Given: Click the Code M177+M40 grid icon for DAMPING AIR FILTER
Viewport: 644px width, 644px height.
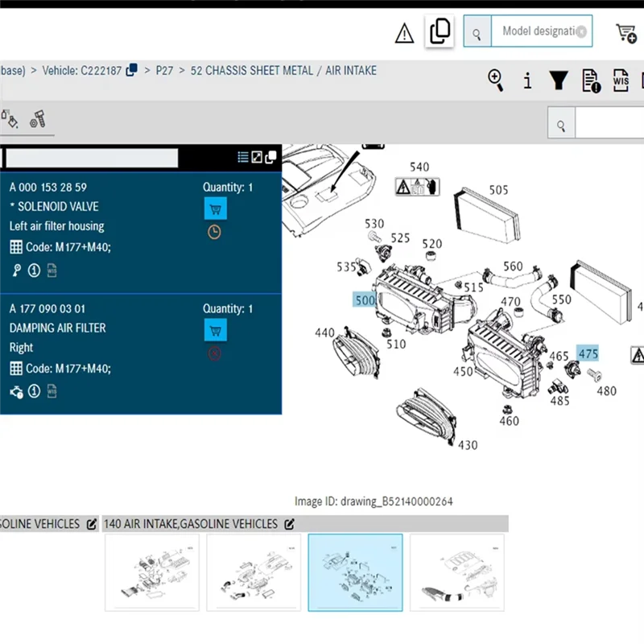Looking at the screenshot, I should [x=15, y=369].
